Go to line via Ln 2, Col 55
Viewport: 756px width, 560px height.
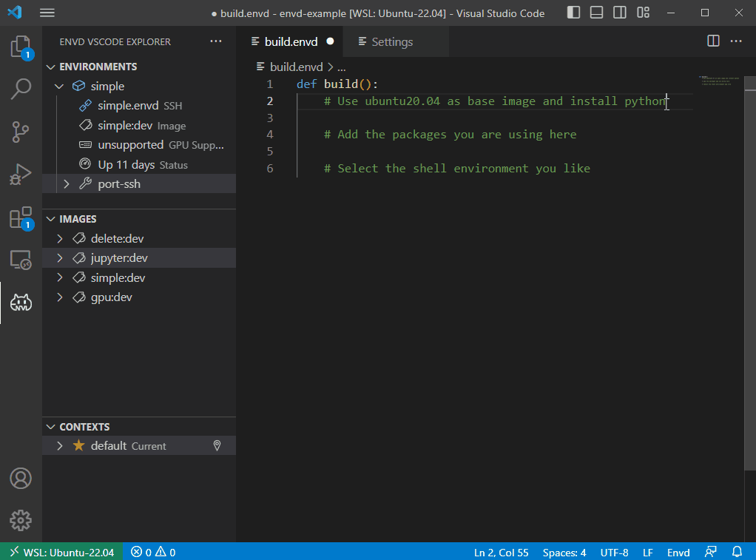[x=501, y=553]
